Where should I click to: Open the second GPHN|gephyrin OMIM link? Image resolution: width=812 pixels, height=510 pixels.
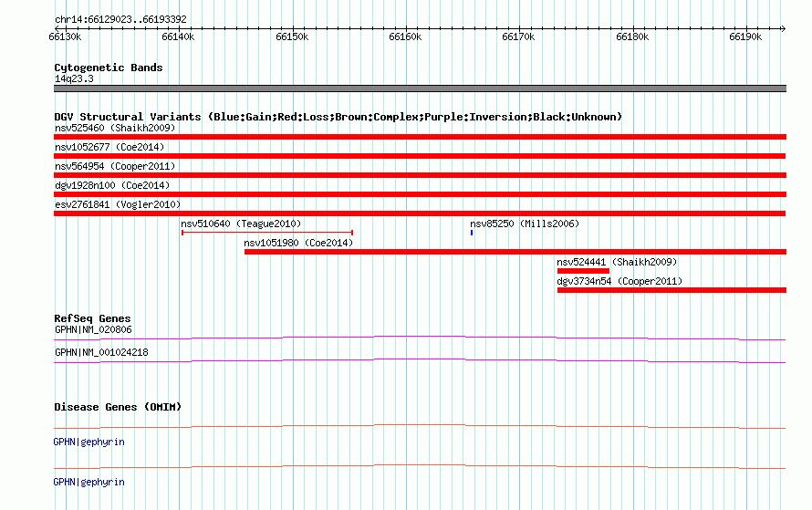coord(89,482)
